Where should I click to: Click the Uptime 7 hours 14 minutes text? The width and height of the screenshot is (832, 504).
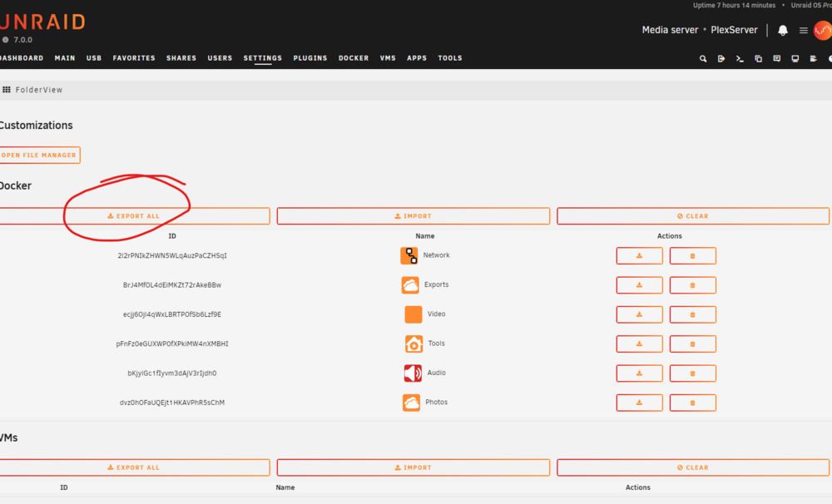pos(734,5)
